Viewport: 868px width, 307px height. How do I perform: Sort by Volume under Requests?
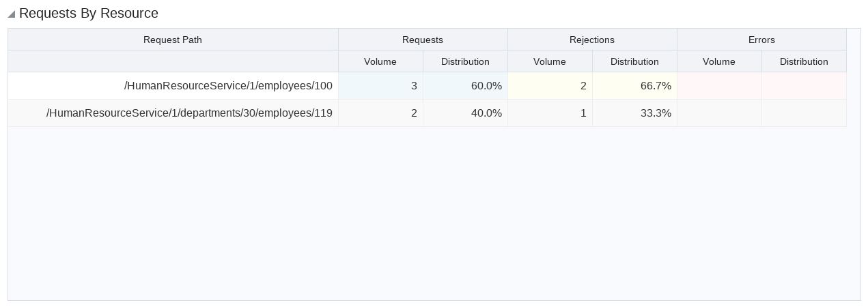tap(380, 61)
